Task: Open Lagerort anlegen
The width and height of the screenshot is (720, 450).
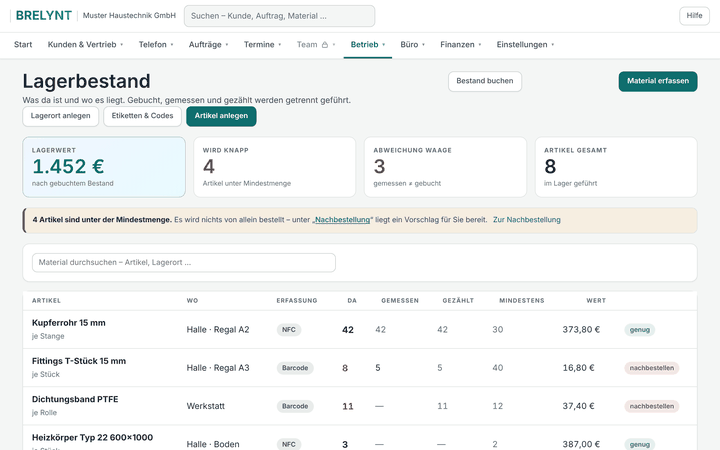Action: tap(61, 116)
